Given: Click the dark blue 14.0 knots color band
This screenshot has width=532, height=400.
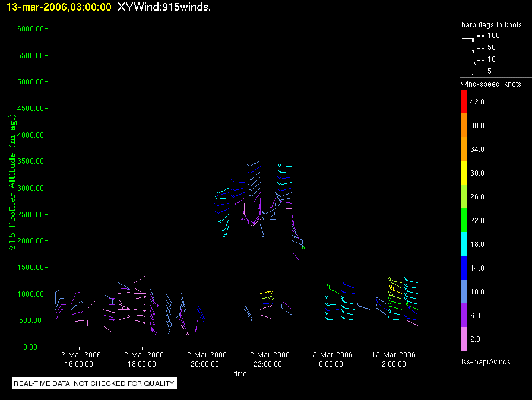Looking at the screenshot, I should (x=464, y=268).
